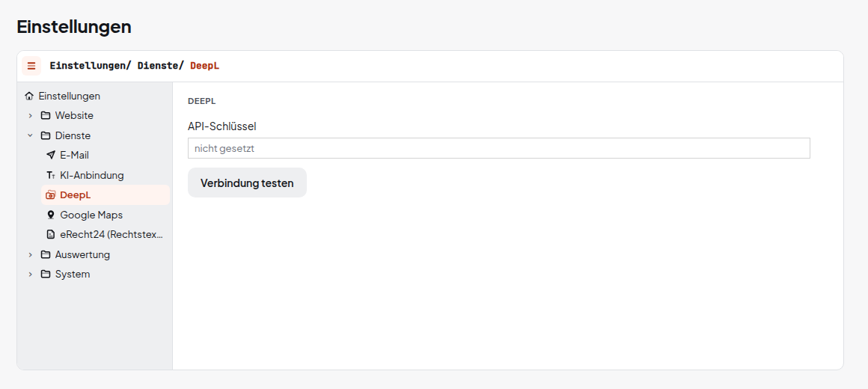Click Dienste in the breadcrumb
Image resolution: width=868 pixels, height=389 pixels.
coord(159,66)
